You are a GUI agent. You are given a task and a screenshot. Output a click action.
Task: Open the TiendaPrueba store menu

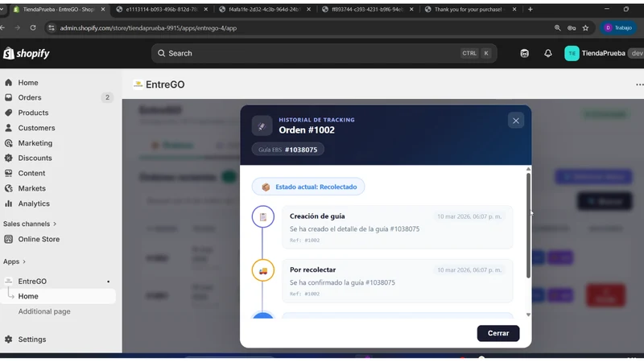coord(604,53)
